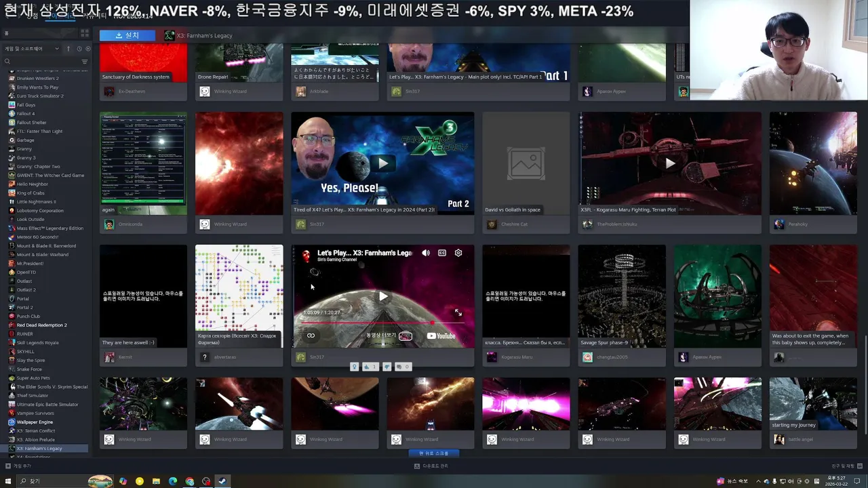
Task: Enter fullscreen on the YouTube player
Action: 458,312
